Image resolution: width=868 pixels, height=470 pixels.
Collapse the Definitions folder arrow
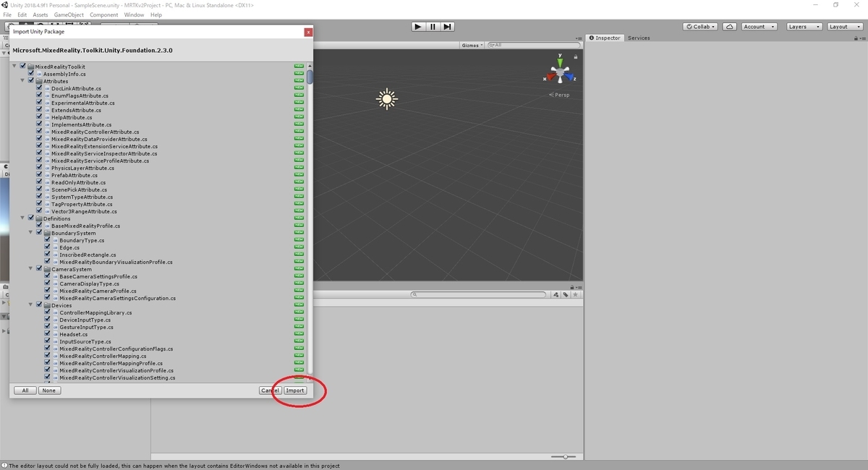coord(22,218)
